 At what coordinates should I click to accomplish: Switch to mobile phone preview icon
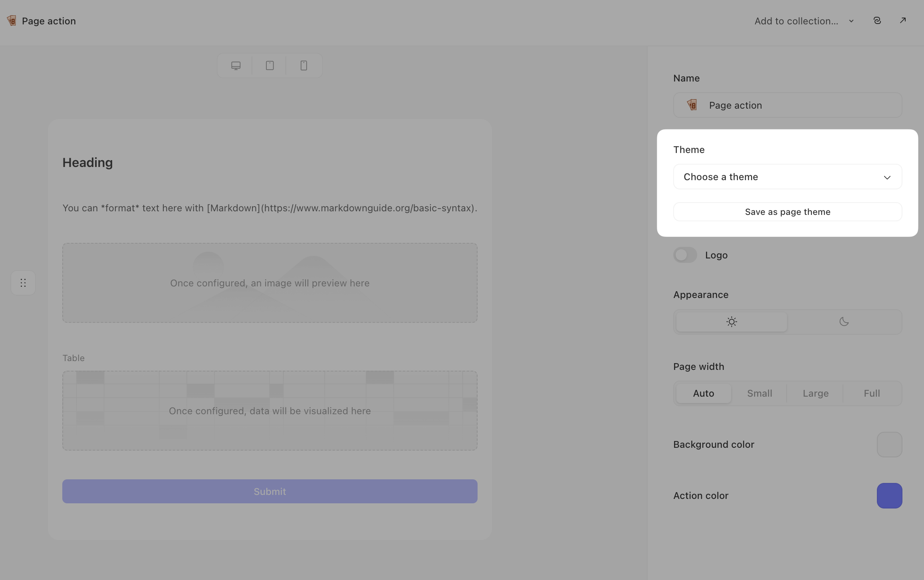[303, 66]
